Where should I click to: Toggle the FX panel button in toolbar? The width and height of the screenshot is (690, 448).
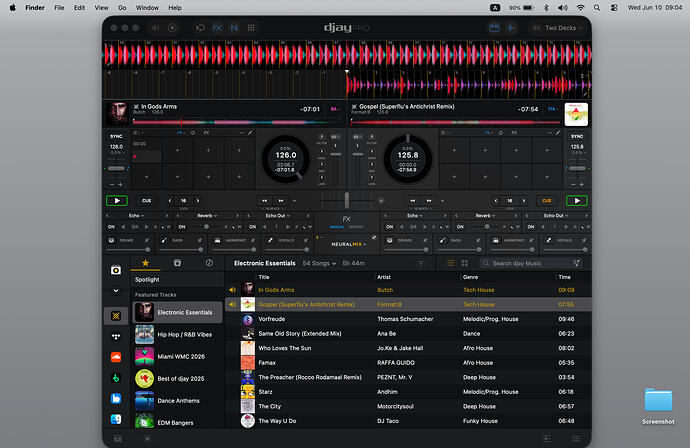[217, 28]
